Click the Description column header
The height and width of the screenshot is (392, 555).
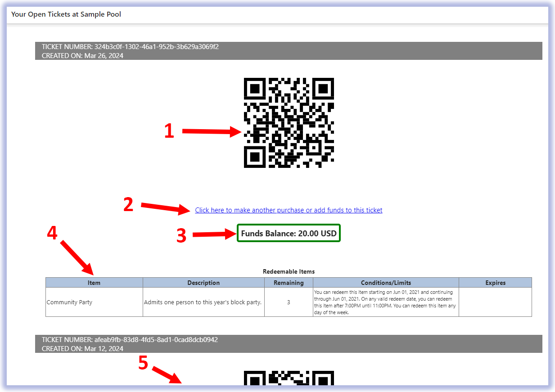[x=203, y=283]
